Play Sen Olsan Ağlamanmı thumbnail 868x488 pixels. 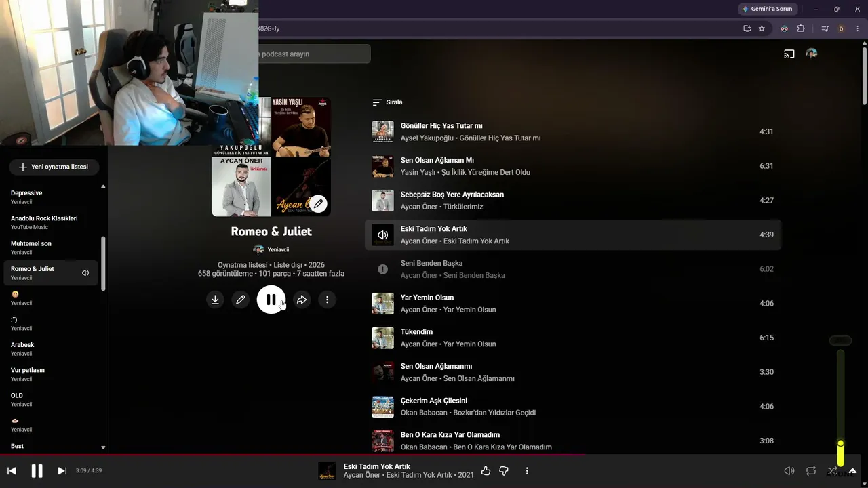[x=382, y=372]
